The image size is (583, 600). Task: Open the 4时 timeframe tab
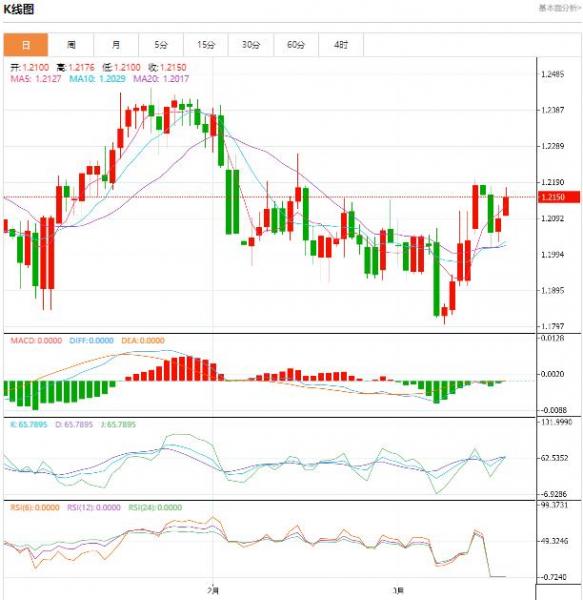click(x=341, y=45)
